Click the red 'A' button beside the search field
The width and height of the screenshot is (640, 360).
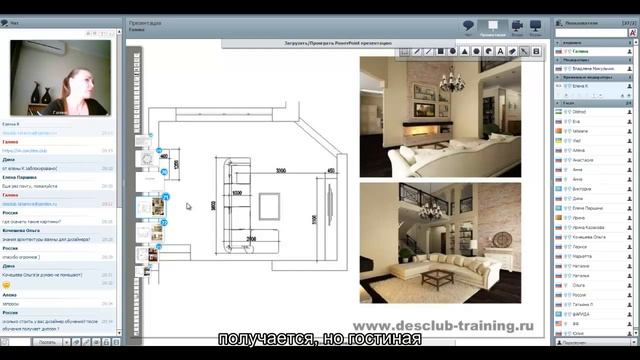632,33
